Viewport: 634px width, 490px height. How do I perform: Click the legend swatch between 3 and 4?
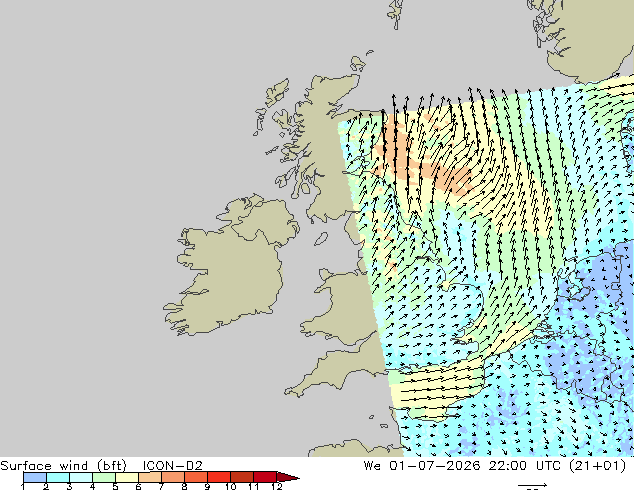(x=81, y=477)
